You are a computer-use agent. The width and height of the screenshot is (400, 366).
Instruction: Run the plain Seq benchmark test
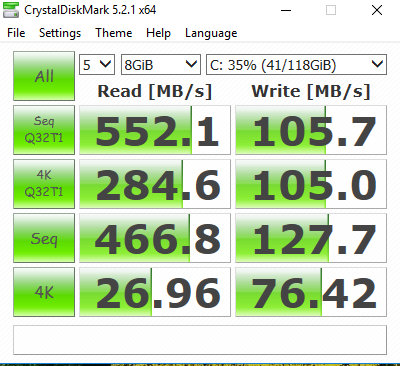pyautogui.click(x=44, y=238)
